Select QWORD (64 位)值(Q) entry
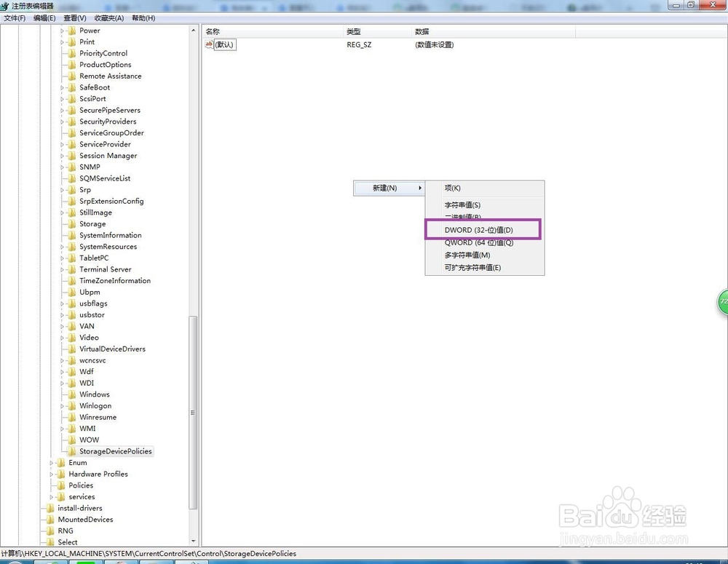Screen dimensions: 728x564 click(479, 242)
